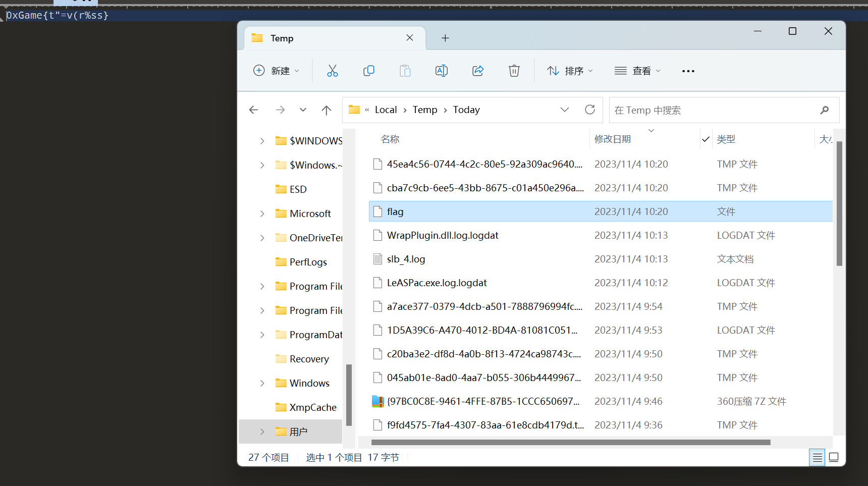Click the New (新建) button
The height and width of the screenshot is (486, 868).
pyautogui.click(x=276, y=71)
